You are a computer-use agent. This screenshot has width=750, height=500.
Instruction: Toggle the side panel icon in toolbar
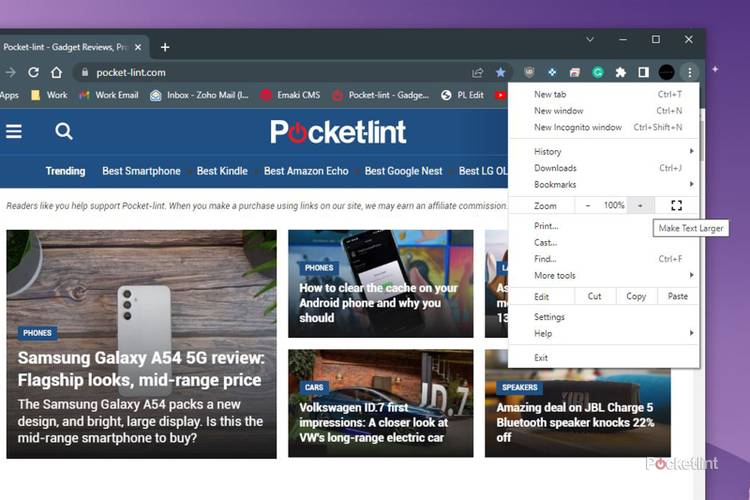[643, 72]
